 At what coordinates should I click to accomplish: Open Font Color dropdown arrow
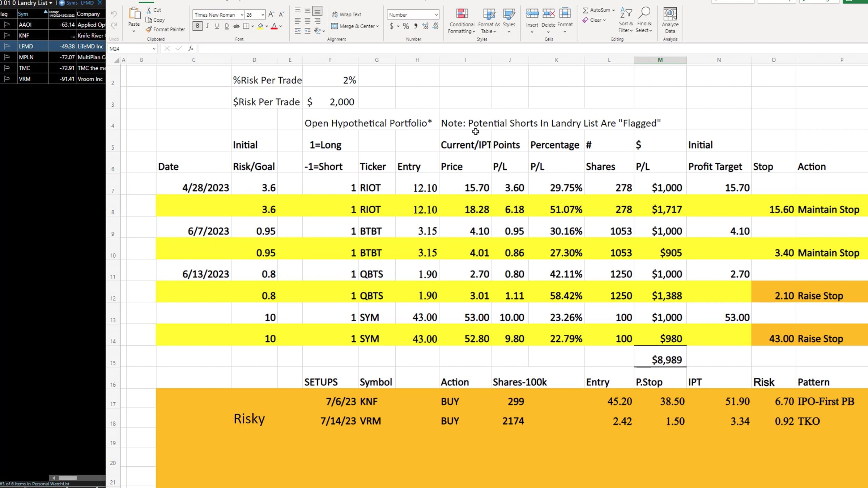click(x=281, y=26)
